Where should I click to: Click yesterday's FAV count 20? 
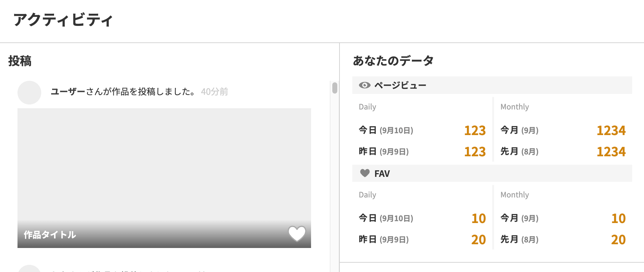pos(478,240)
